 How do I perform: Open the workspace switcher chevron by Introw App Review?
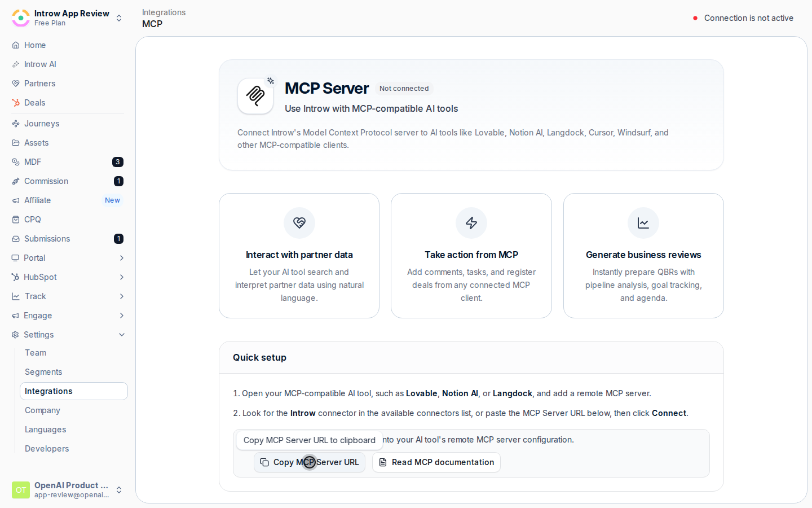(x=119, y=18)
